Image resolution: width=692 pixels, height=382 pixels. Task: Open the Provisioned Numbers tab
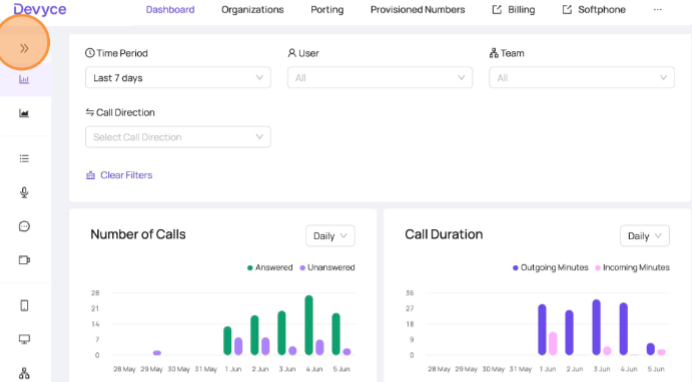(417, 10)
